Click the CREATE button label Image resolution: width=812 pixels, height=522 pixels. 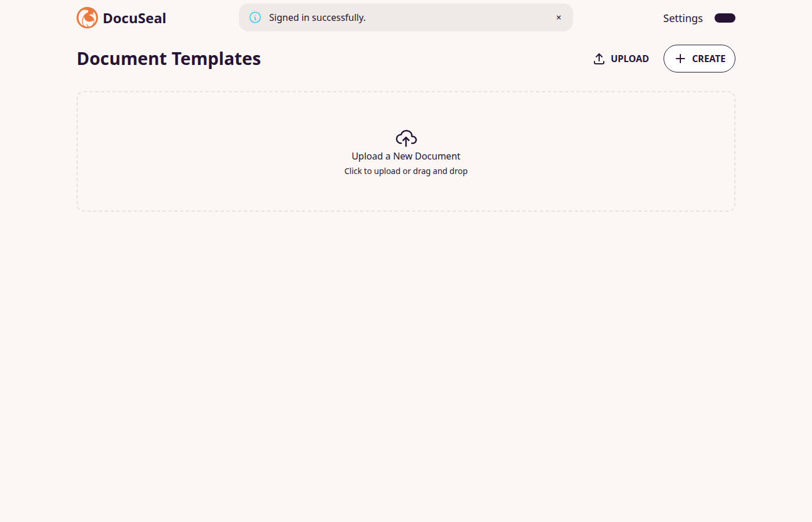[x=709, y=59]
